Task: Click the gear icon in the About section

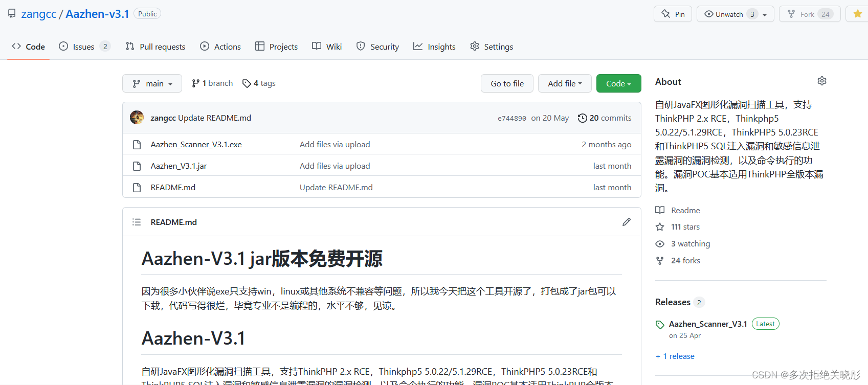Action: coord(822,81)
